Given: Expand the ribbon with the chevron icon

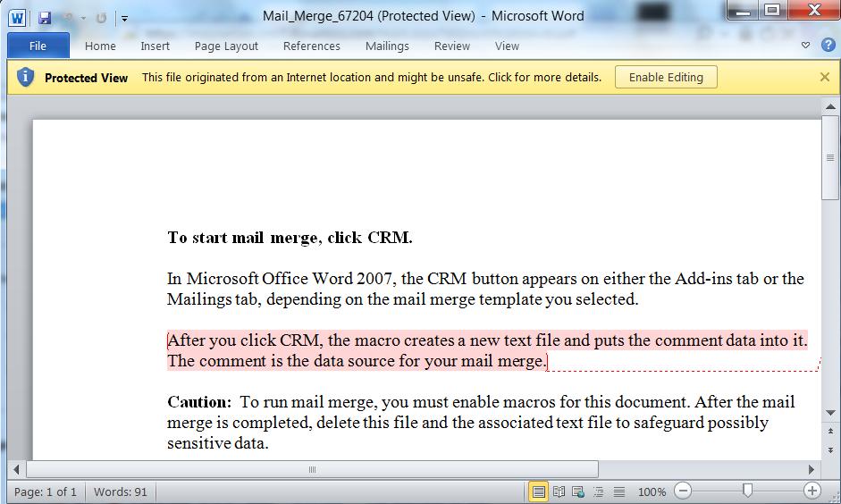Looking at the screenshot, I should click(x=805, y=45).
